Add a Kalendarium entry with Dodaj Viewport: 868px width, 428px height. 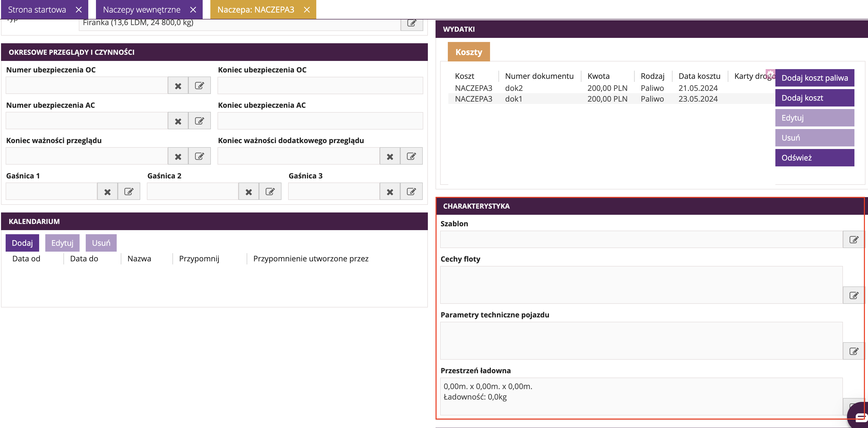(22, 243)
